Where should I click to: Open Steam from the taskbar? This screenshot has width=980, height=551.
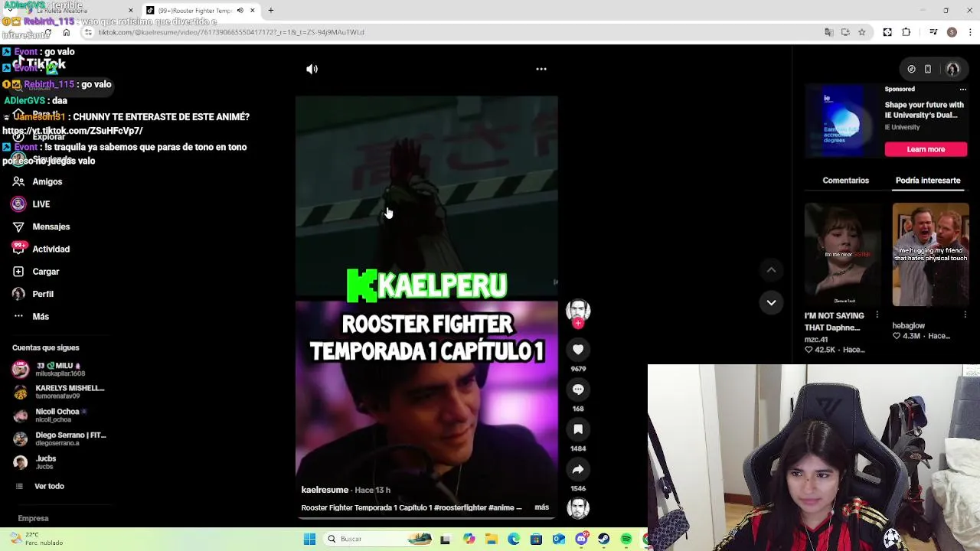click(x=603, y=540)
